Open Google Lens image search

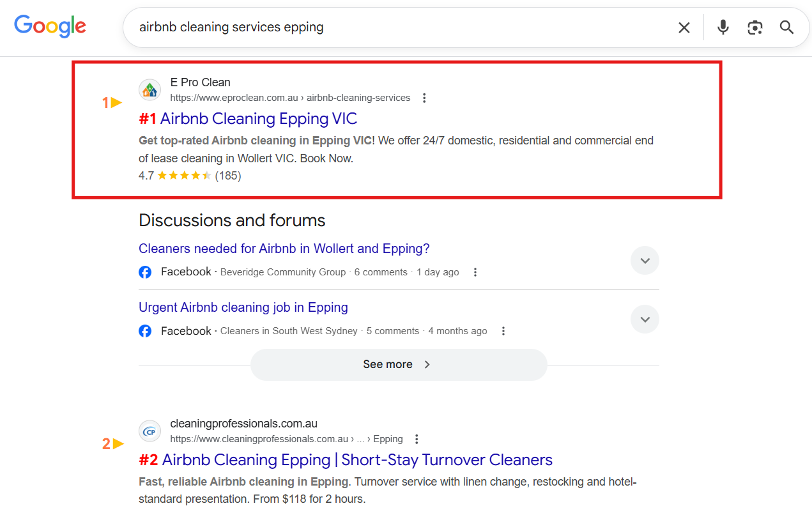click(755, 27)
